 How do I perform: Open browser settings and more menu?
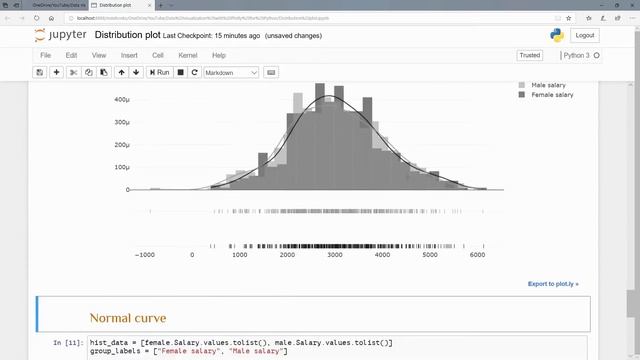[632, 18]
